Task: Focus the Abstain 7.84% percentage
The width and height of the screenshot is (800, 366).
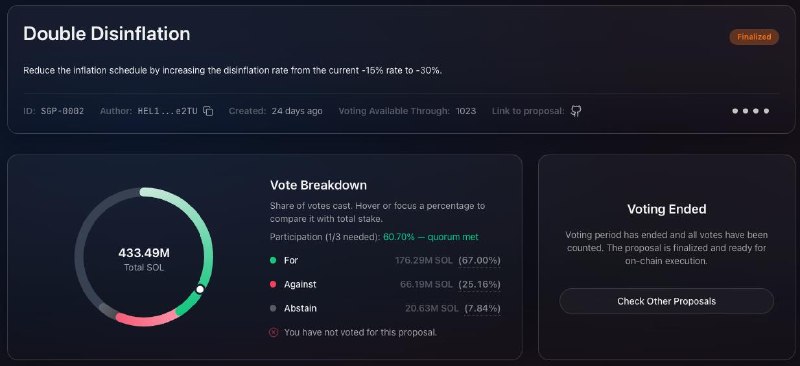Action: click(482, 308)
